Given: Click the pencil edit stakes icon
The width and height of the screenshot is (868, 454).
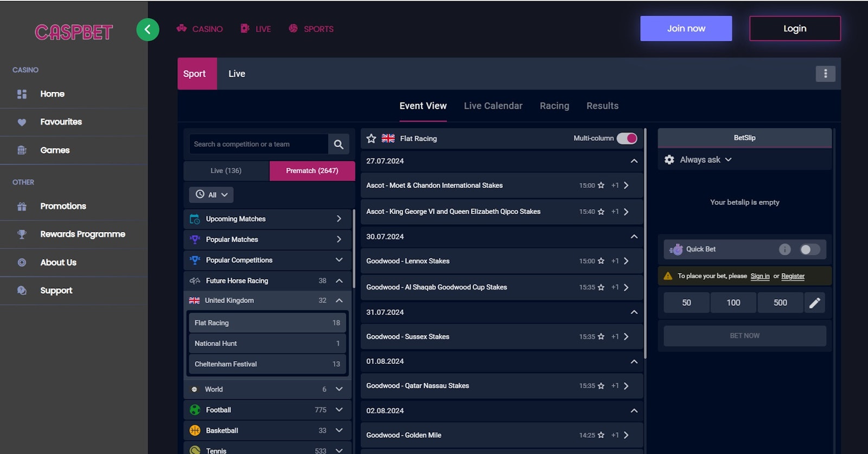Looking at the screenshot, I should coord(814,303).
